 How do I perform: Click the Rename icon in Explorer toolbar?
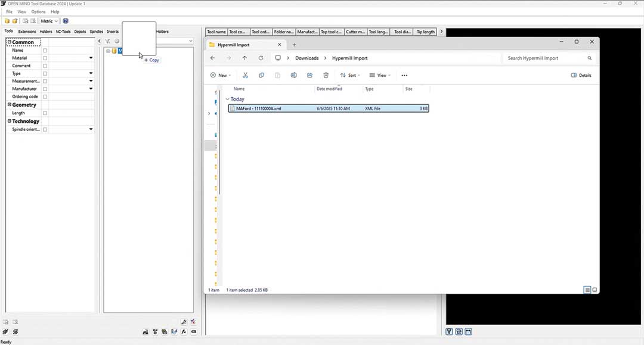293,75
